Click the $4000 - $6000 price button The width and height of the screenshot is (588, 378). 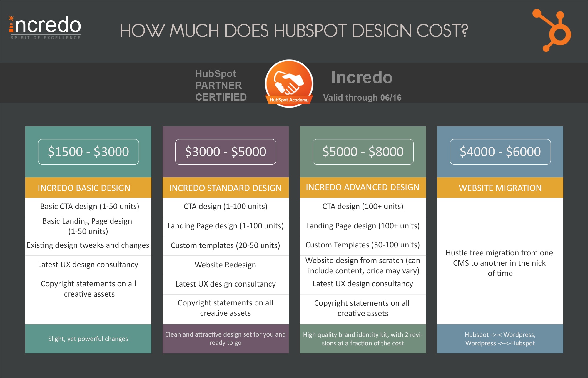[x=500, y=152]
